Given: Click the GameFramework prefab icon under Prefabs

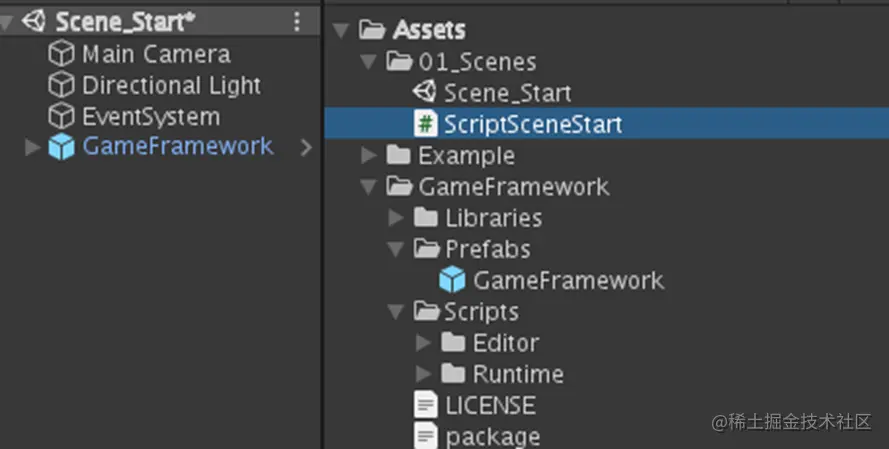Looking at the screenshot, I should click(453, 280).
